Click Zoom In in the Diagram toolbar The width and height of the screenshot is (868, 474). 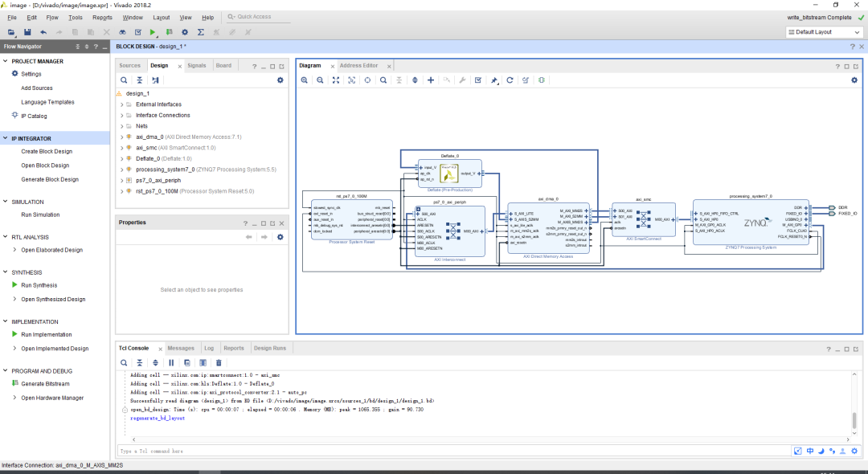click(305, 80)
